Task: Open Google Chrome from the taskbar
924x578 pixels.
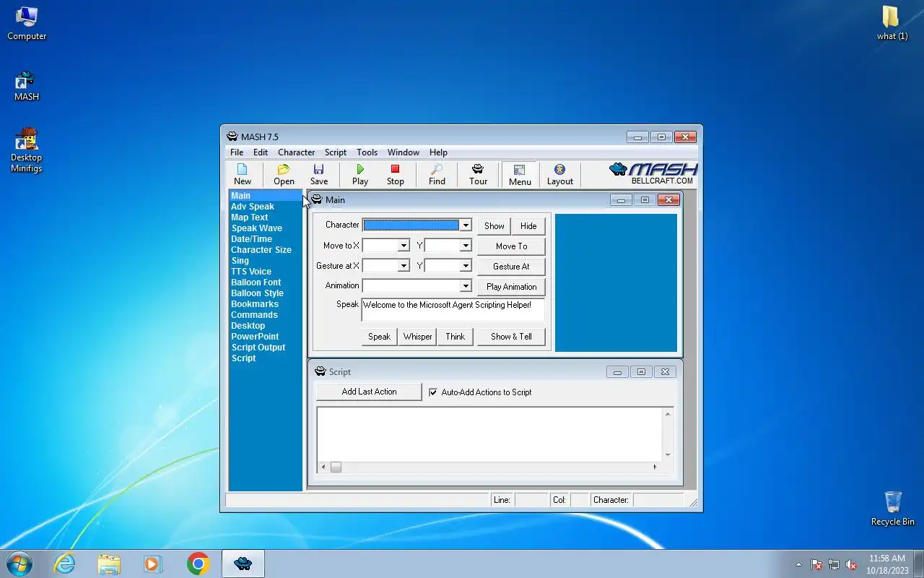Action: coord(198,564)
